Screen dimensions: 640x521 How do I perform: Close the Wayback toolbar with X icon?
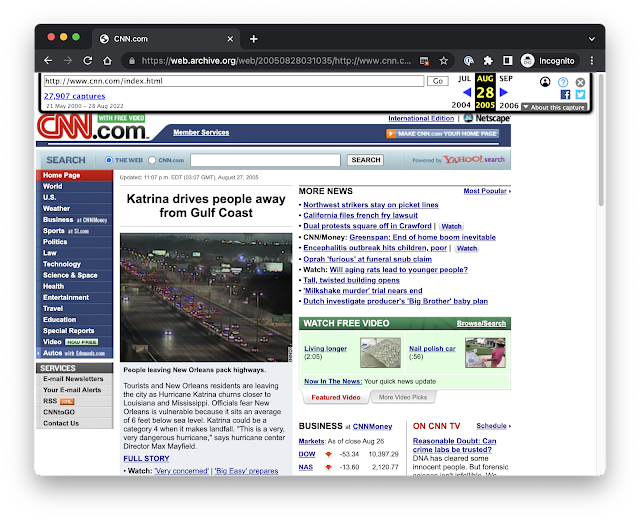[x=580, y=82]
